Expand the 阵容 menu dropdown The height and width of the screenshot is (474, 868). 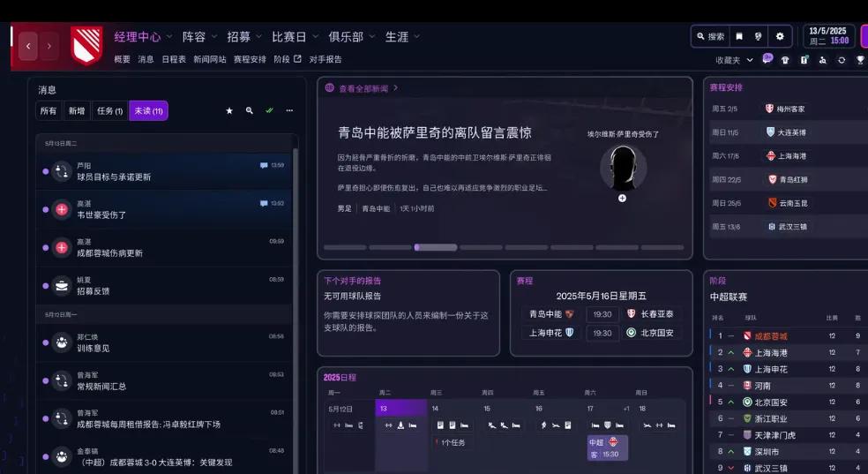click(213, 37)
